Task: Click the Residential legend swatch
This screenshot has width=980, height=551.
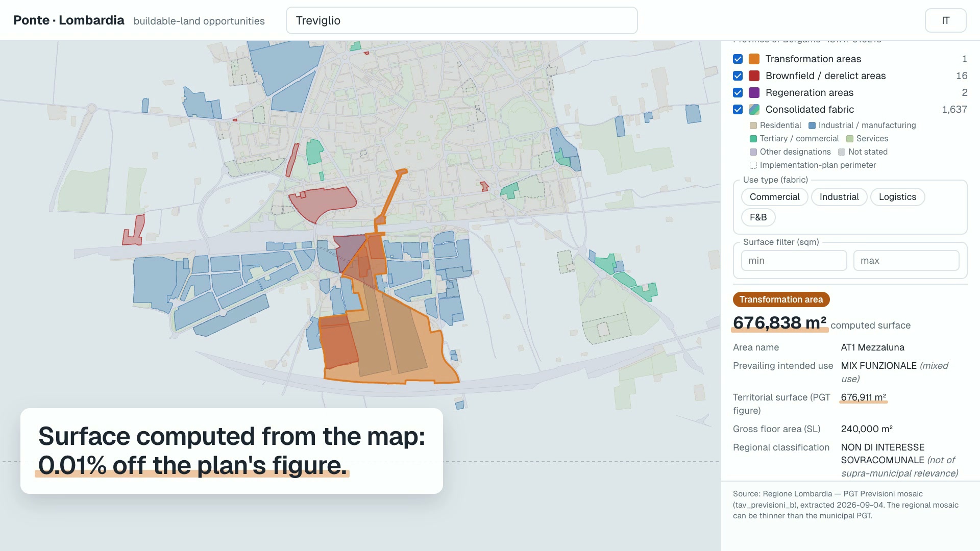Action: click(x=753, y=126)
